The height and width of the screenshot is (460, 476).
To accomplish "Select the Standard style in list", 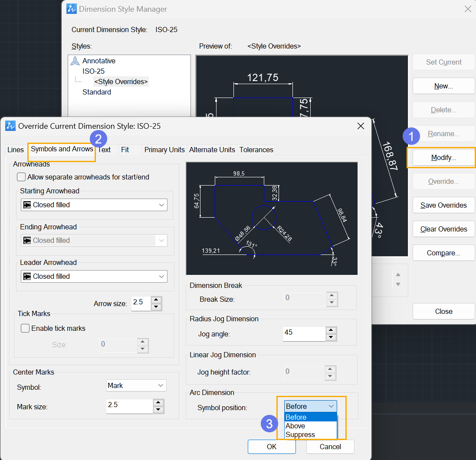I will pos(97,92).
